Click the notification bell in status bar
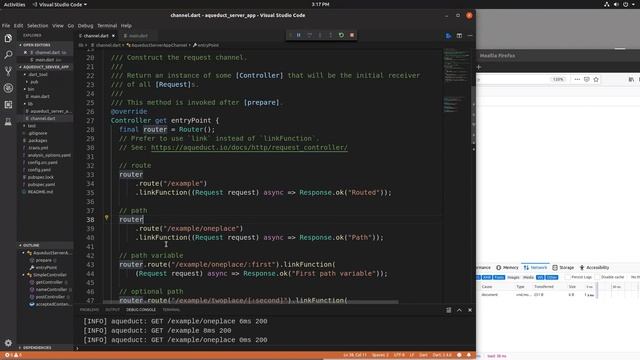The width and height of the screenshot is (640, 360). tap(469, 355)
